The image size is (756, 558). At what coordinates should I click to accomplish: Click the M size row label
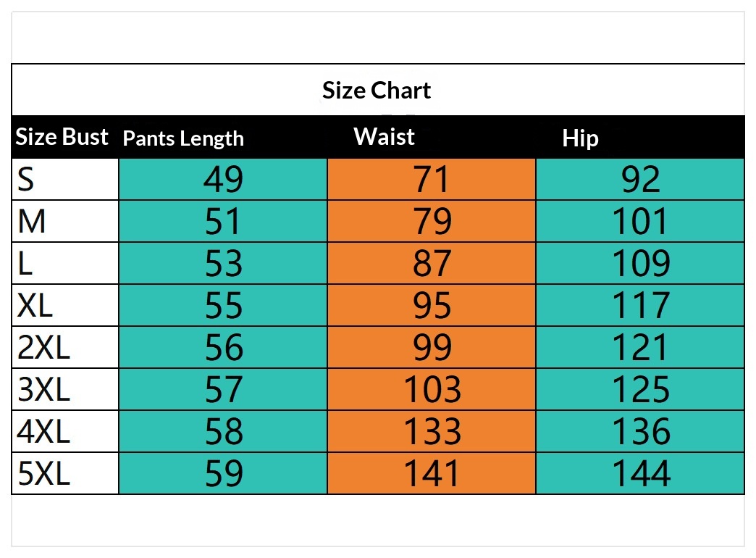(32, 222)
